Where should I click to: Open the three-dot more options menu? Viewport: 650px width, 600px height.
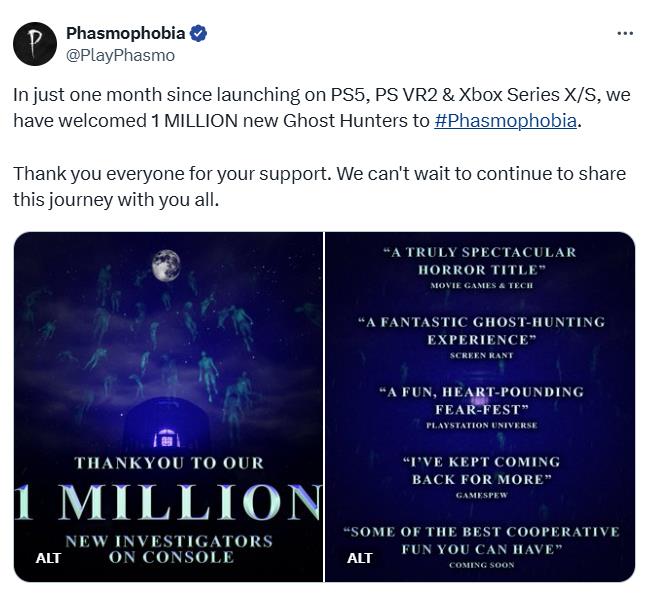pyautogui.click(x=625, y=33)
